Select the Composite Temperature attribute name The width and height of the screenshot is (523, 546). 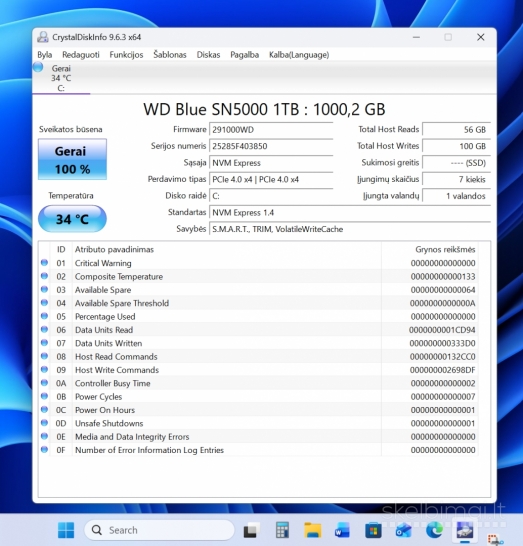click(119, 276)
